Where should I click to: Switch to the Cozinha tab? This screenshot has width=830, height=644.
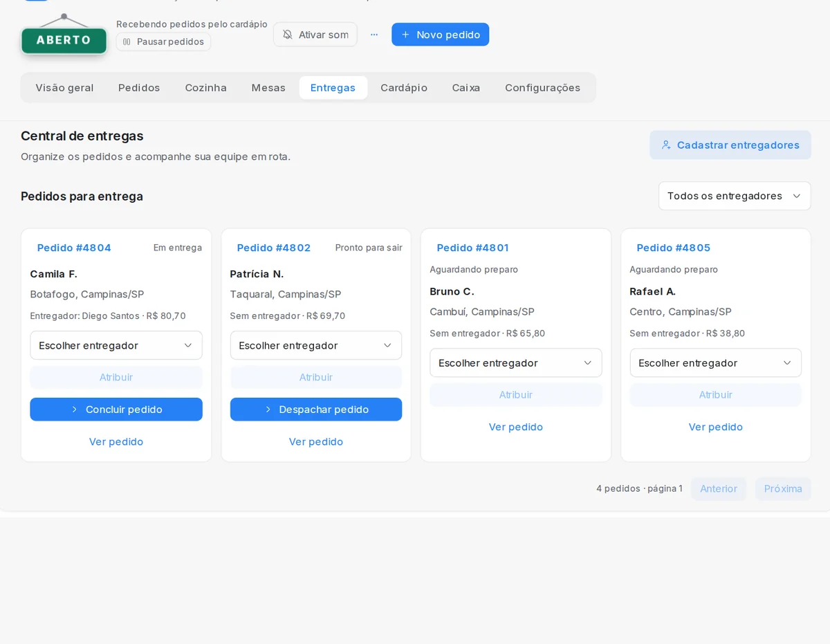(206, 88)
